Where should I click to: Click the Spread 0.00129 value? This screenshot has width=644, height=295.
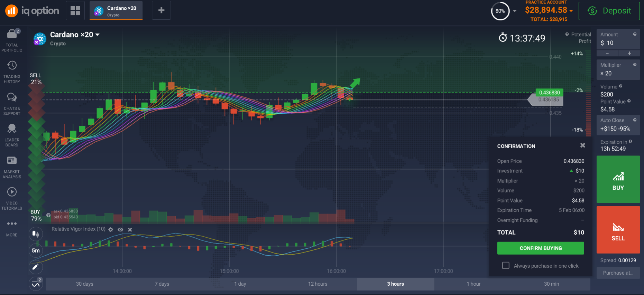627,260
